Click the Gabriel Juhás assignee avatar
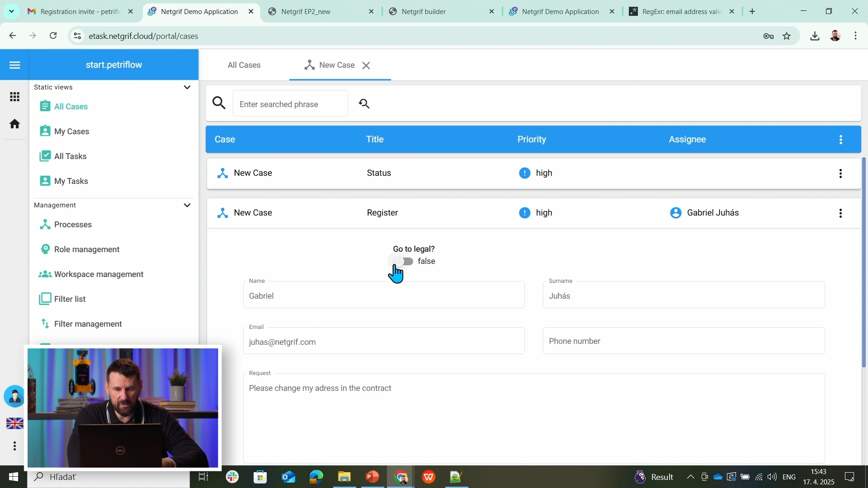 (x=675, y=212)
